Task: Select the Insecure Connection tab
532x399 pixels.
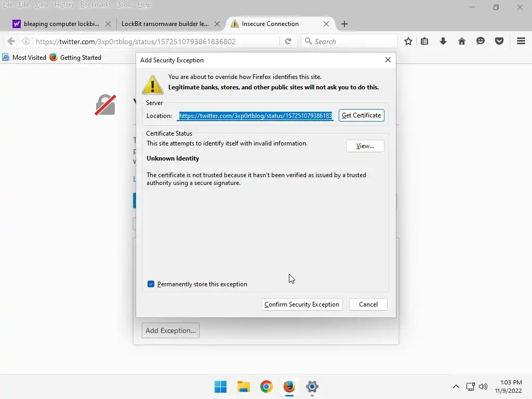Action: tap(270, 24)
